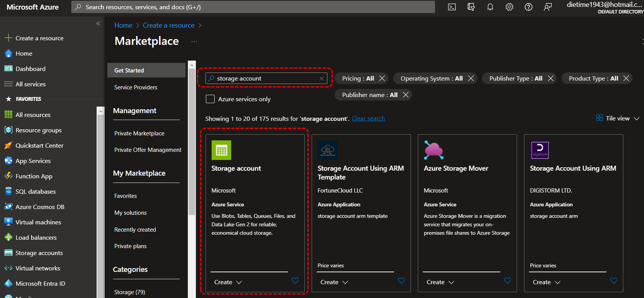Open the notifications bell
Screen dimensions: 644x298
click(x=490, y=7)
